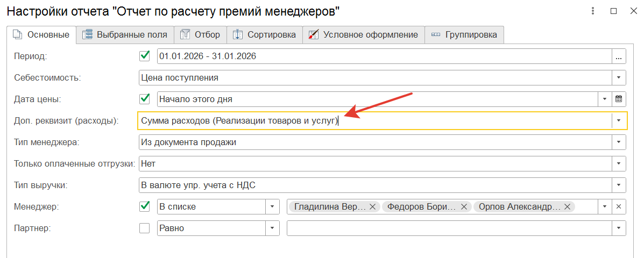Image resolution: width=644 pixels, height=258 pixels.
Task: Switch to the Выбранные поля tab
Action: pyautogui.click(x=125, y=35)
